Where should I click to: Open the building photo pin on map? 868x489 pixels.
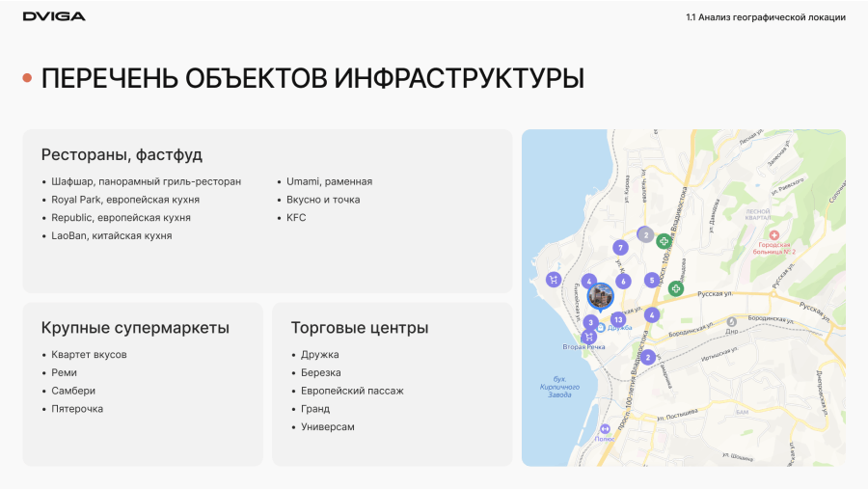pos(601,296)
